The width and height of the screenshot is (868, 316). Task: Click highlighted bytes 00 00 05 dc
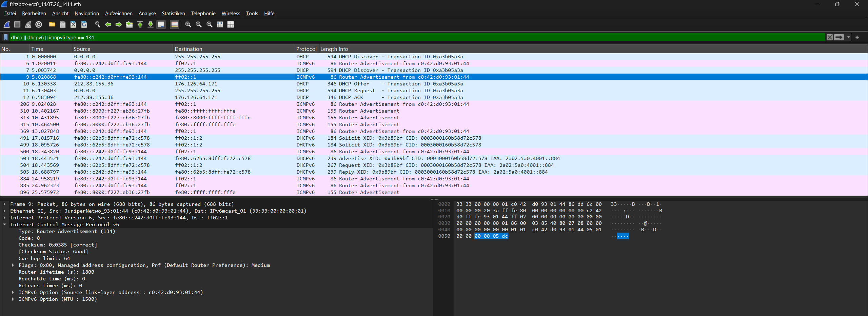click(491, 236)
